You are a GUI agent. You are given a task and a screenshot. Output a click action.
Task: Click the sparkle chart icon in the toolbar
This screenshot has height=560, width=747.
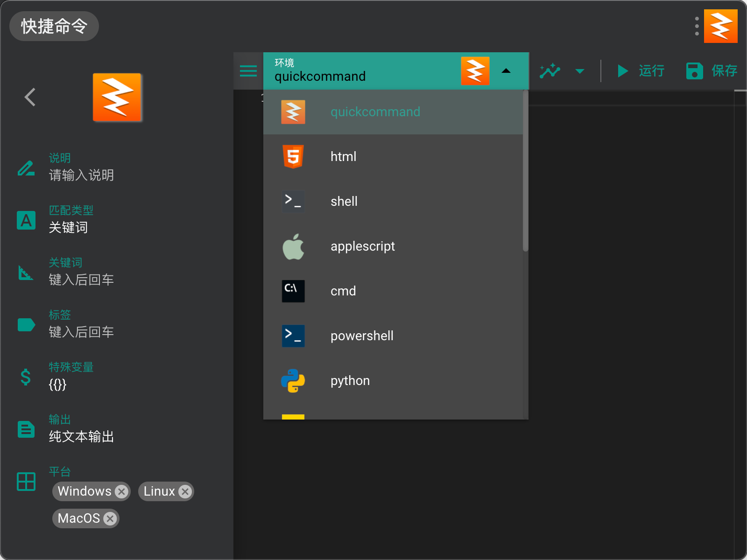click(550, 71)
